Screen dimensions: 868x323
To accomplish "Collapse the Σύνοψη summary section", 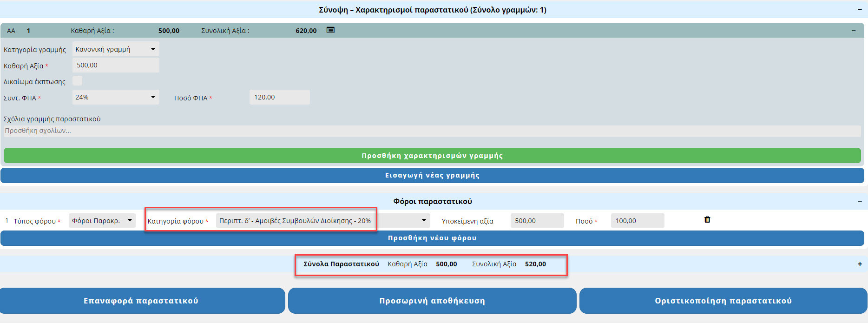I will tap(860, 10).
